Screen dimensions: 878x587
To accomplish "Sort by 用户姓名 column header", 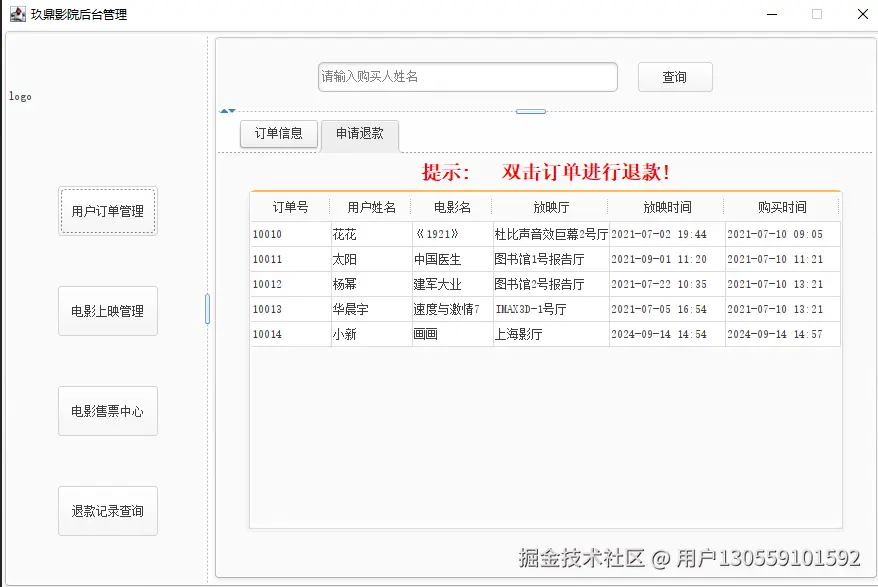I will coord(371,207).
